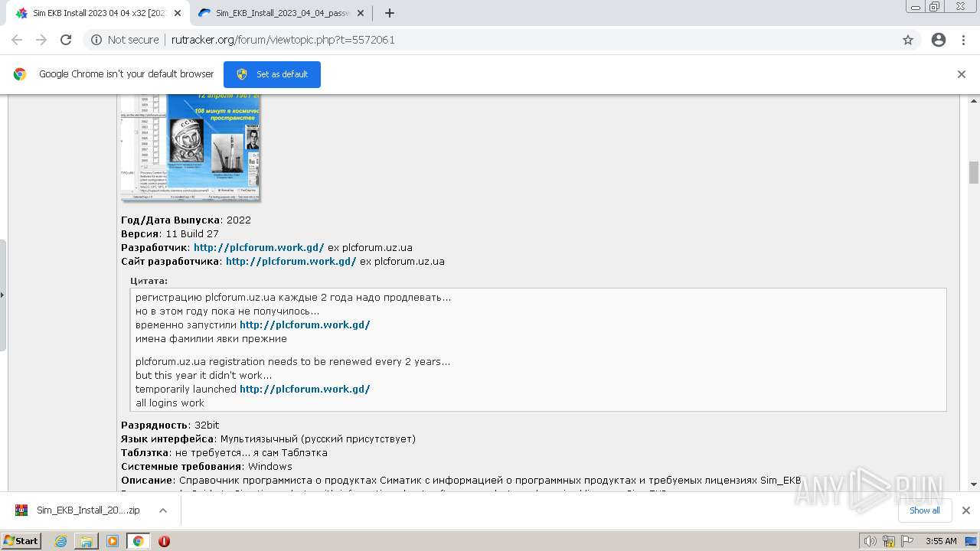
Task: Open the Windows Start menu
Action: (x=21, y=541)
